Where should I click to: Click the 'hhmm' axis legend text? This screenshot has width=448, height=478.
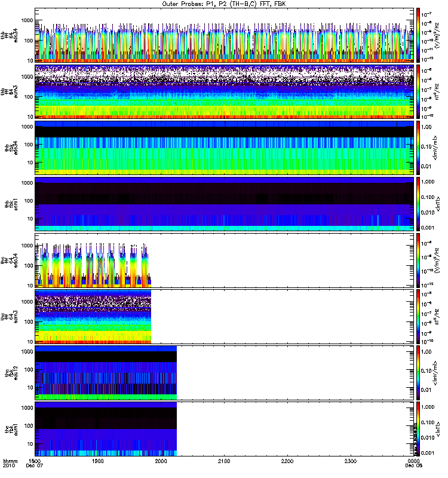[10, 461]
